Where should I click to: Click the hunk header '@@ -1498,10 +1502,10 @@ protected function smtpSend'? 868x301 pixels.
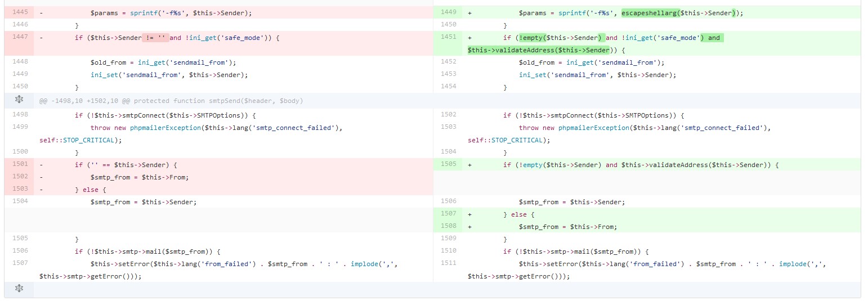(x=171, y=101)
